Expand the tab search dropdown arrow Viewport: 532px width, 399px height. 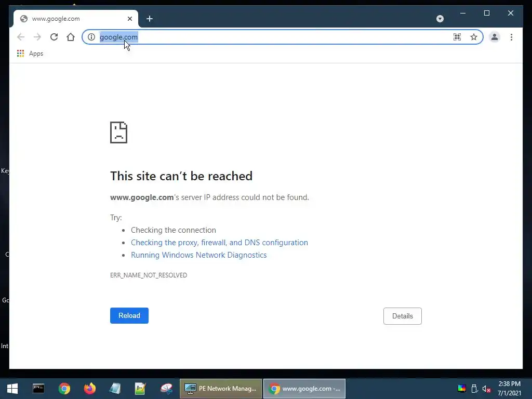coord(440,19)
